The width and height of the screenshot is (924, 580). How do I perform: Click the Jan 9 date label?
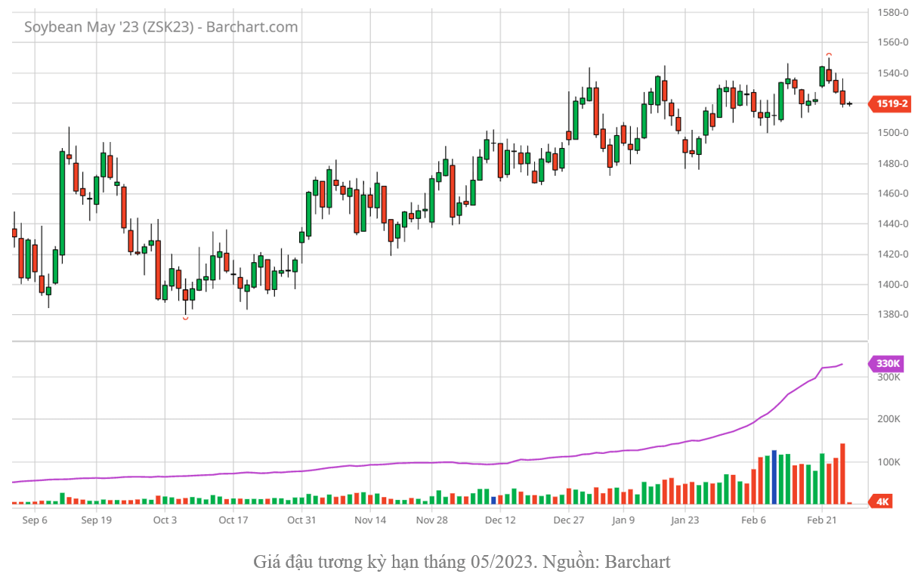(623, 520)
